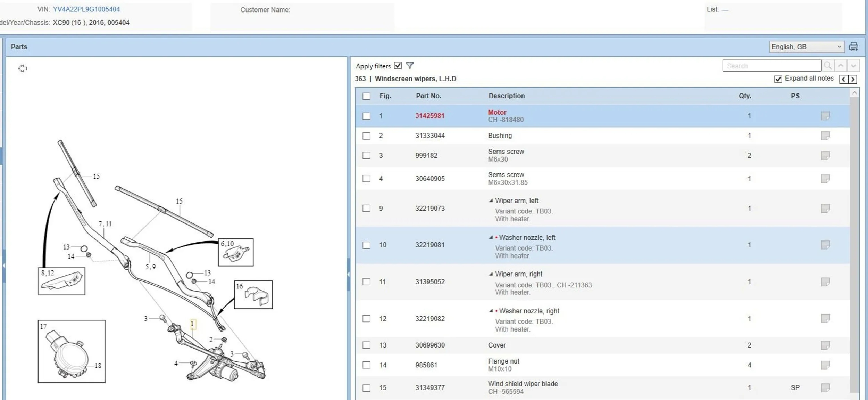Click the Motor part number 31425981
The height and width of the screenshot is (400, 868).
click(429, 116)
